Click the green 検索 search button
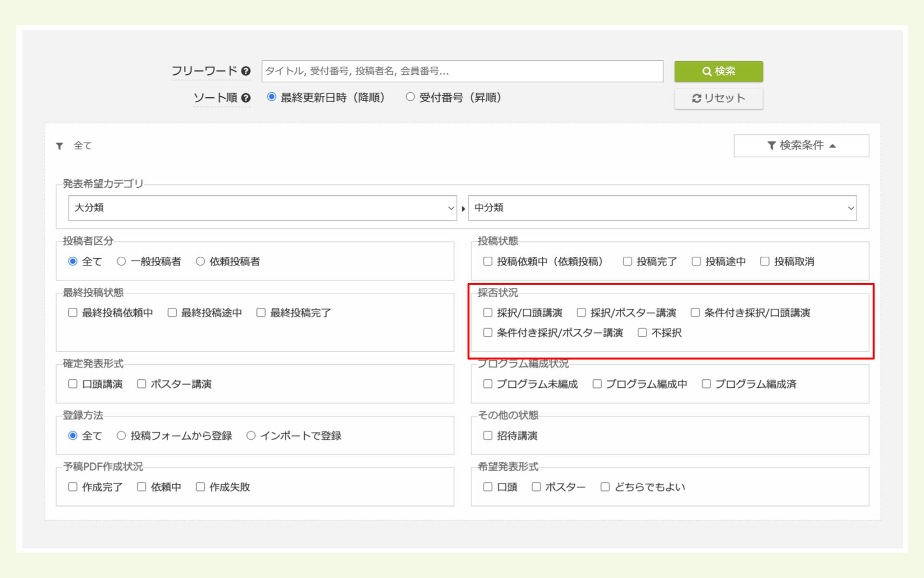The width and height of the screenshot is (924, 578). coord(718,71)
